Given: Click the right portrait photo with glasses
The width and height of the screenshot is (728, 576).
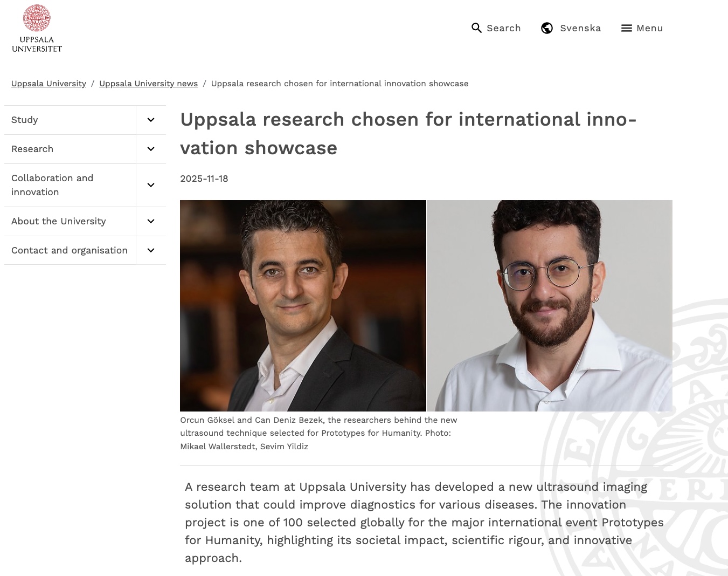Looking at the screenshot, I should (x=550, y=306).
